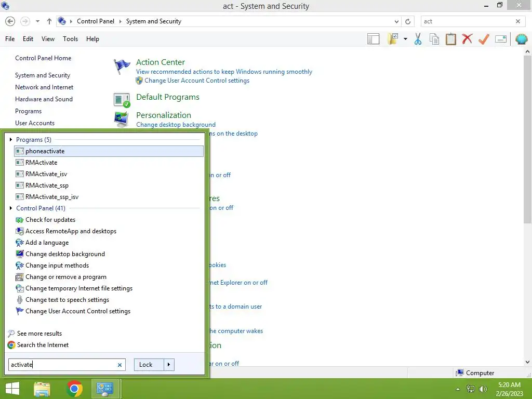This screenshot has height=399, width=532.
Task: Open User Accounts sidebar link
Action: [x=35, y=123]
